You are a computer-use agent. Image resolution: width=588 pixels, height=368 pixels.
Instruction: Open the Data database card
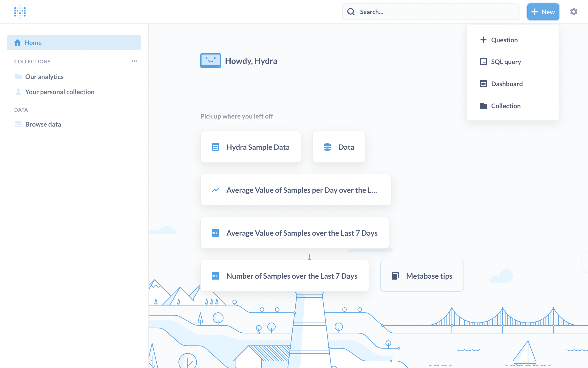click(339, 147)
